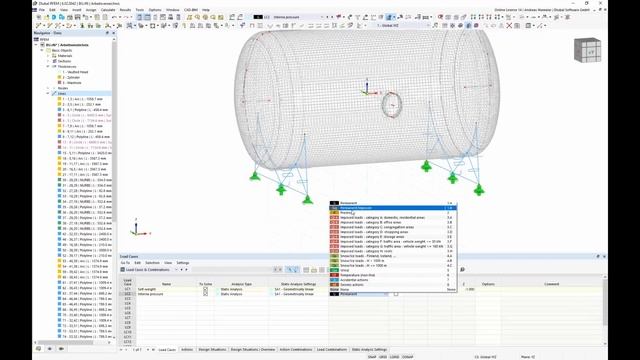Expand the Nodes entry in navigator

coord(48,88)
